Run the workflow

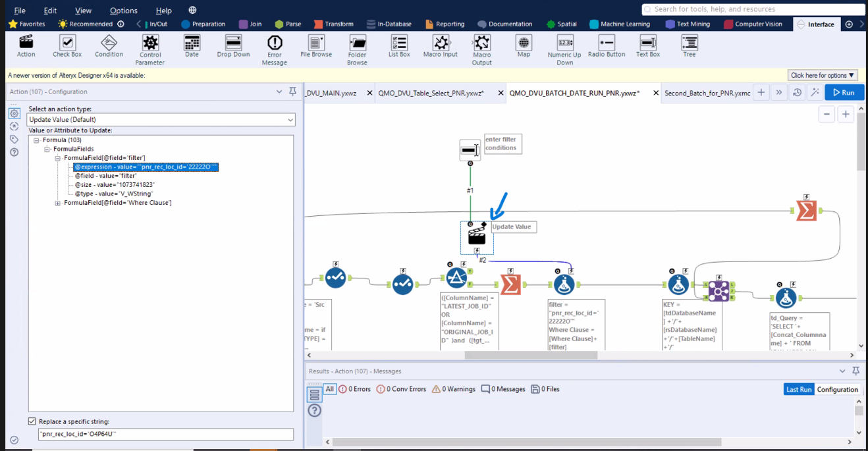coord(844,92)
